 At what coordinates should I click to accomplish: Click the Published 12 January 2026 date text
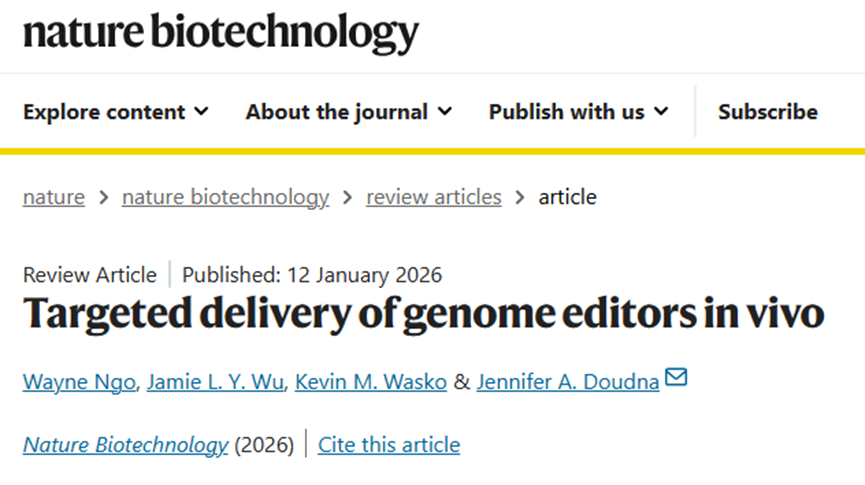pos(312,275)
